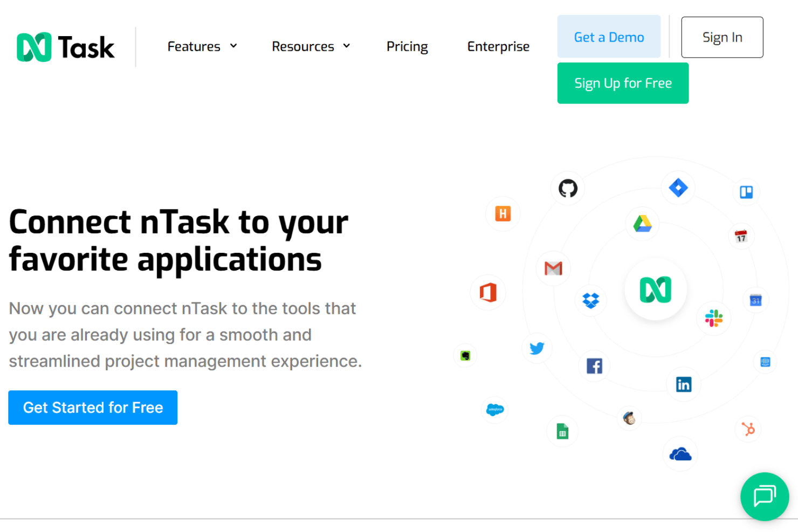
Task: Click the red calendar 17 icon
Action: click(741, 236)
